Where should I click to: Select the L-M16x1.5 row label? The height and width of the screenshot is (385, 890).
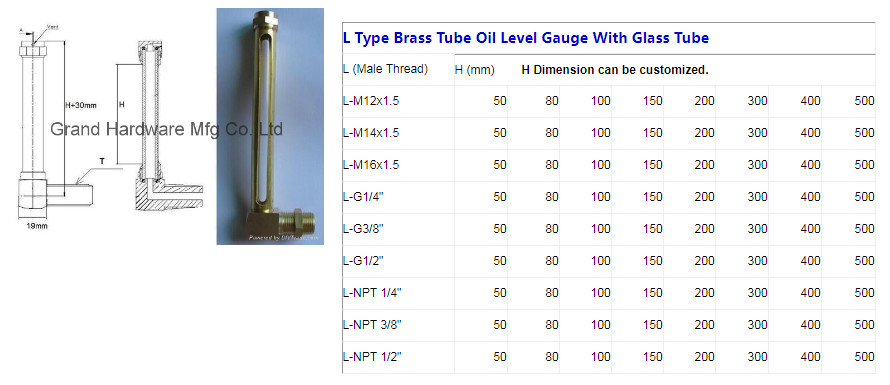tap(371, 165)
